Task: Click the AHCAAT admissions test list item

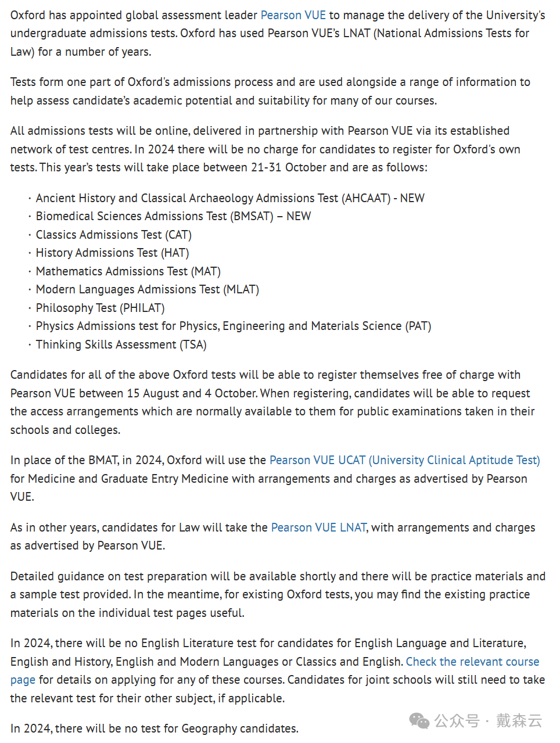Action: pos(230,198)
